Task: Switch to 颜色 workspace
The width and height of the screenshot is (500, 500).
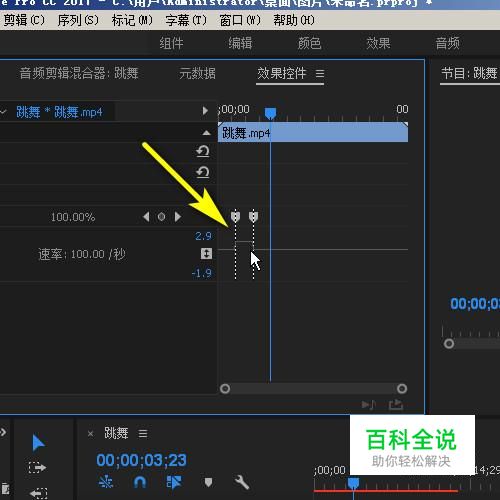Action: (309, 43)
